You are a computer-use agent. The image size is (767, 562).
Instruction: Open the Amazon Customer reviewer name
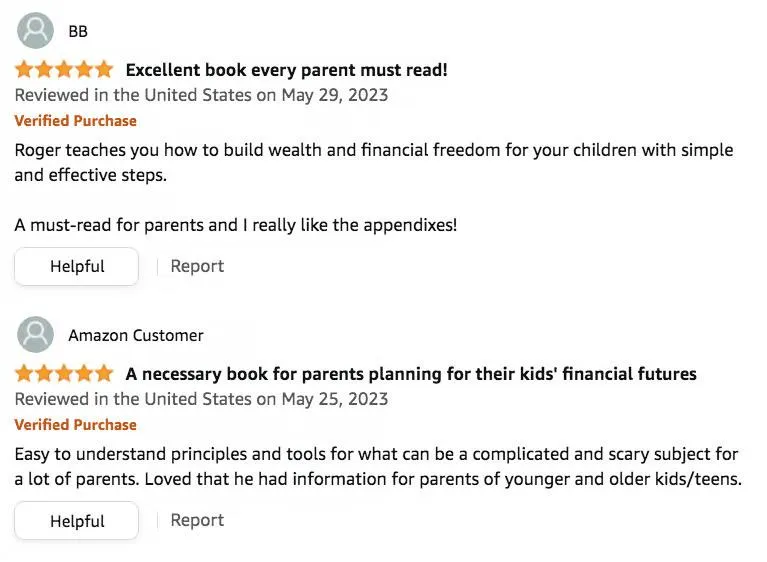(x=136, y=335)
